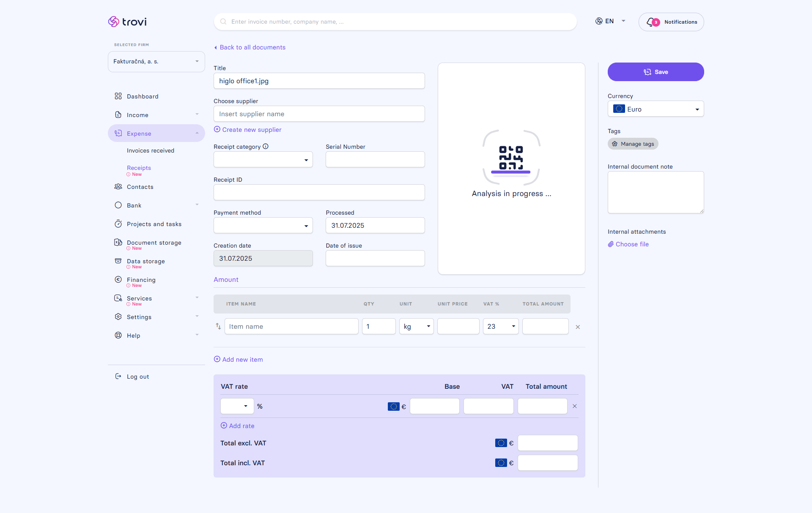Open the Notifications bell

point(671,22)
